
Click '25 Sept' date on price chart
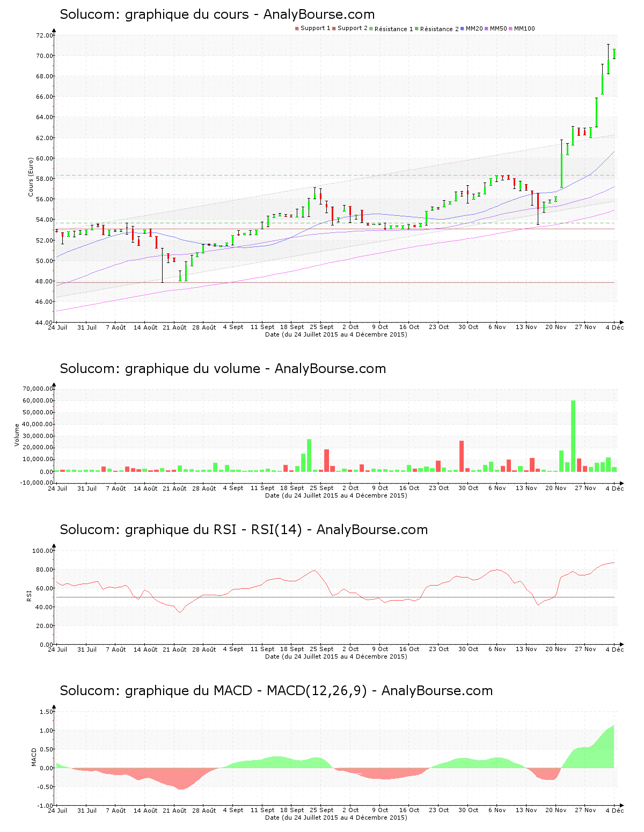point(322,327)
